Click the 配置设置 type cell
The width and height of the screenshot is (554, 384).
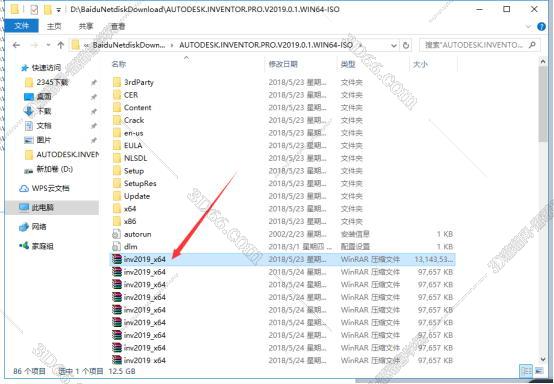click(x=355, y=247)
